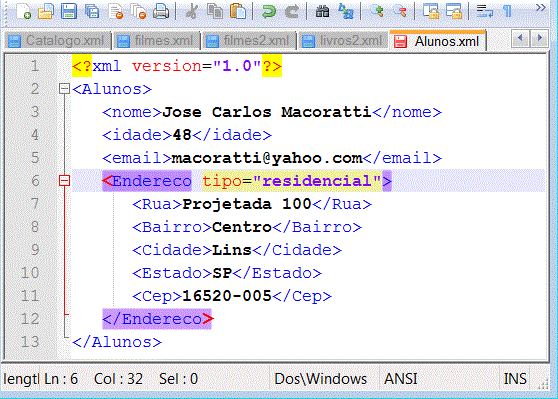The image size is (558, 399).
Task: Click the email macoratti@yahoo.com
Action: point(267,158)
